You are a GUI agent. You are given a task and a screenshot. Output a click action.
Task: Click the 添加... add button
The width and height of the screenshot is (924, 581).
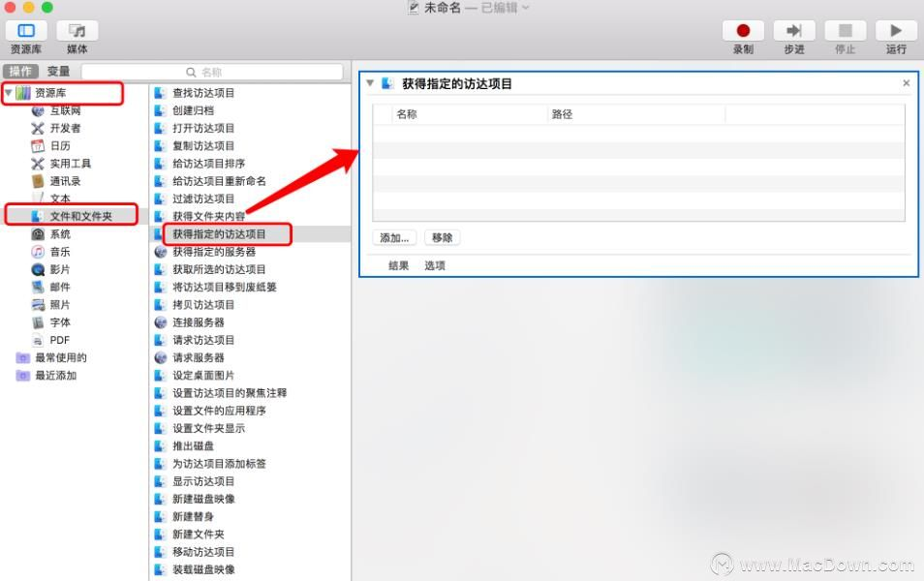[x=394, y=237]
